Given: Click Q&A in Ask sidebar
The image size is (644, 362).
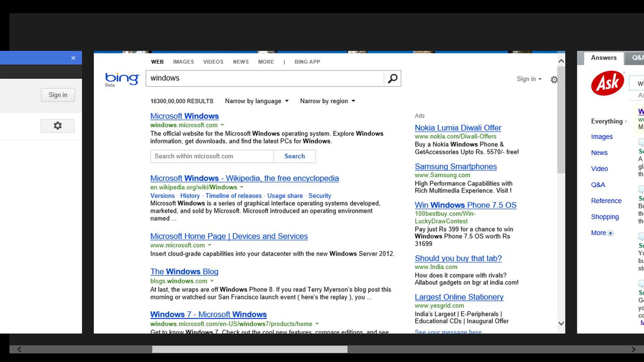Looking at the screenshot, I should 598,185.
